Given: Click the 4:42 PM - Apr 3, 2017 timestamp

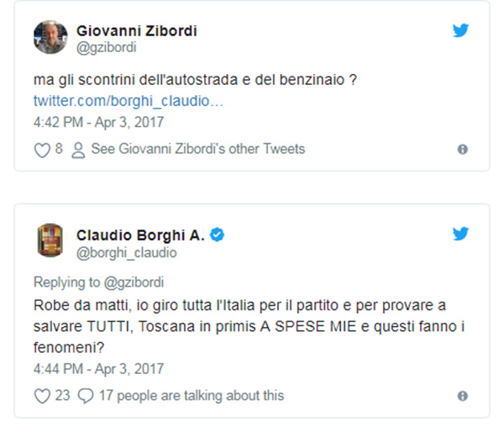Looking at the screenshot, I should [x=98, y=122].
